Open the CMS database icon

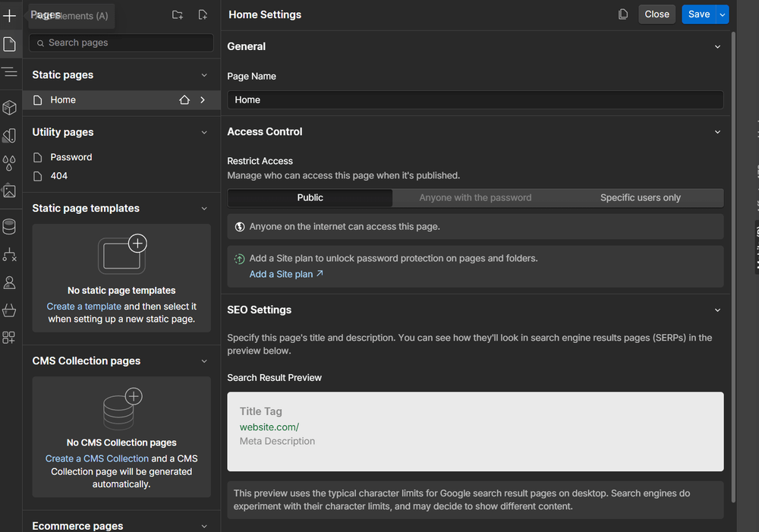click(x=10, y=226)
